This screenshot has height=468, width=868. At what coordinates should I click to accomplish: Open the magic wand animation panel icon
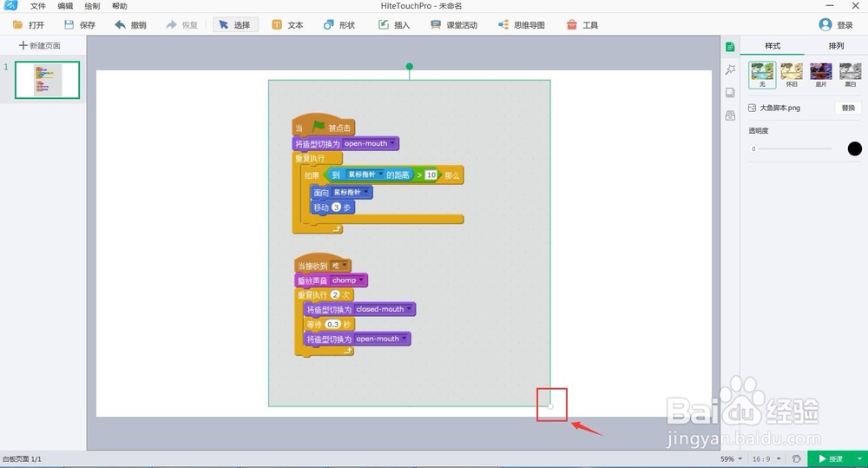point(730,69)
